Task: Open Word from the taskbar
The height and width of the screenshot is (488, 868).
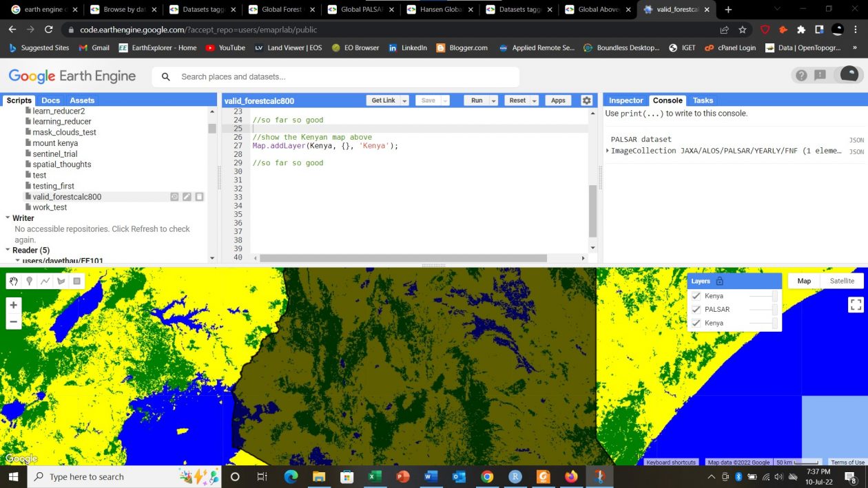Action: pos(431,476)
